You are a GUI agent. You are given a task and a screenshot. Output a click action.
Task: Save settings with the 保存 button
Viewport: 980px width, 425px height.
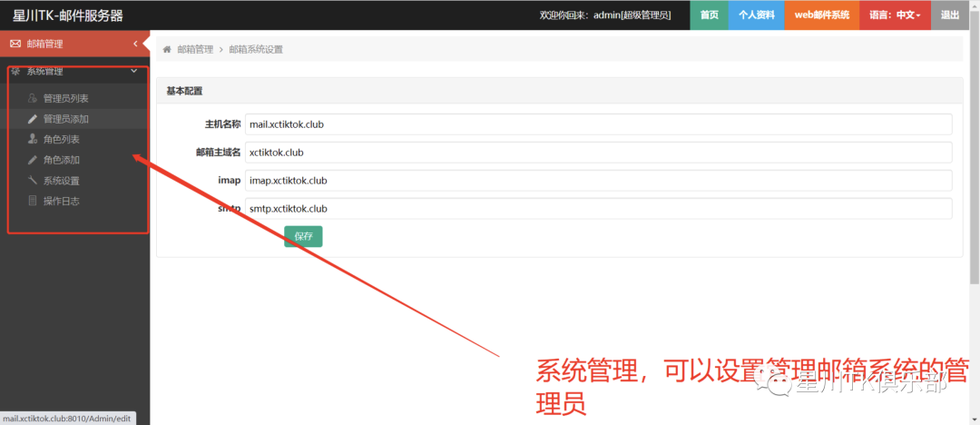coord(303,237)
